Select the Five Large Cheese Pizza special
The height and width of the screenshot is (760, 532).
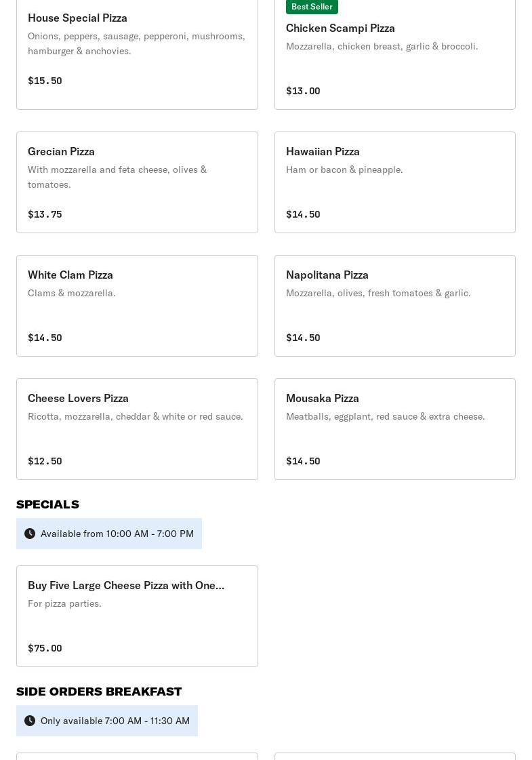pos(137,616)
